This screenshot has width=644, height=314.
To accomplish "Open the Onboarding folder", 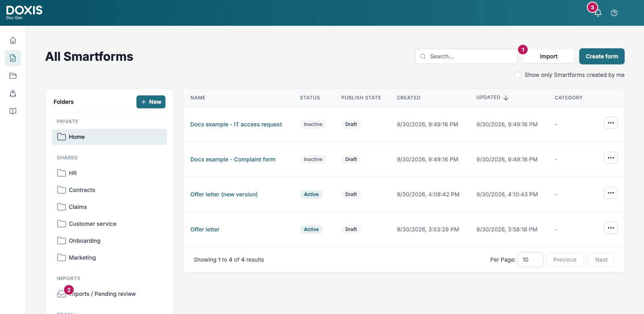I will 109,241.
